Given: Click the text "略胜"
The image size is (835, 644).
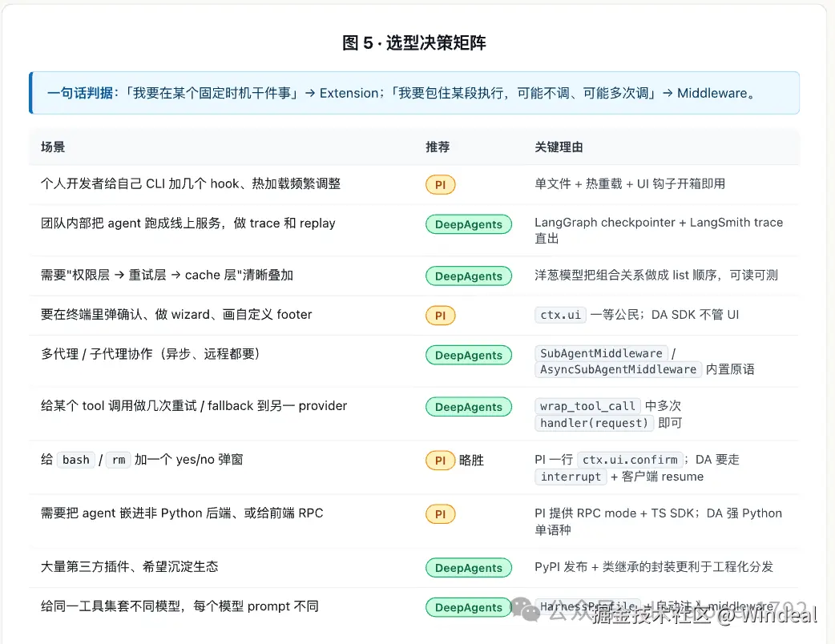Looking at the screenshot, I should click(471, 460).
